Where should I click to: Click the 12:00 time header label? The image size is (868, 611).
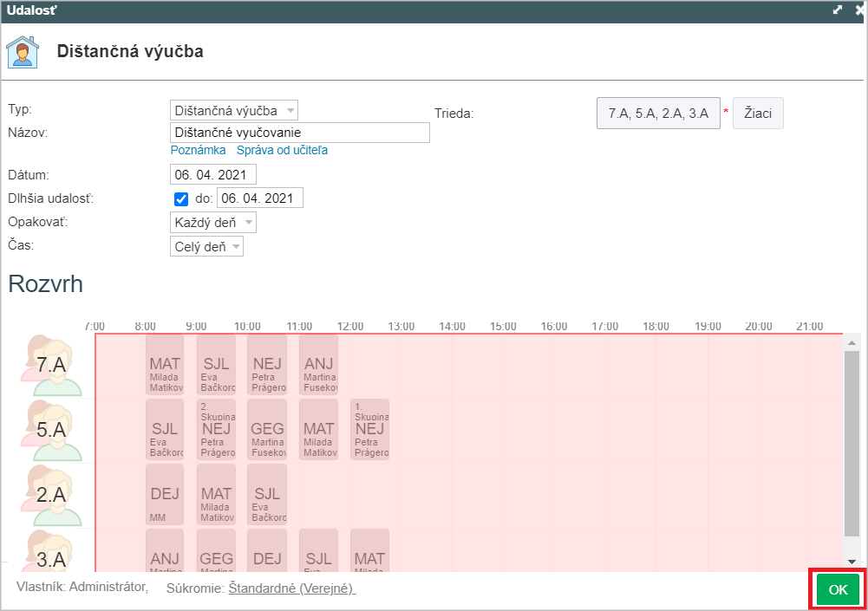(350, 327)
